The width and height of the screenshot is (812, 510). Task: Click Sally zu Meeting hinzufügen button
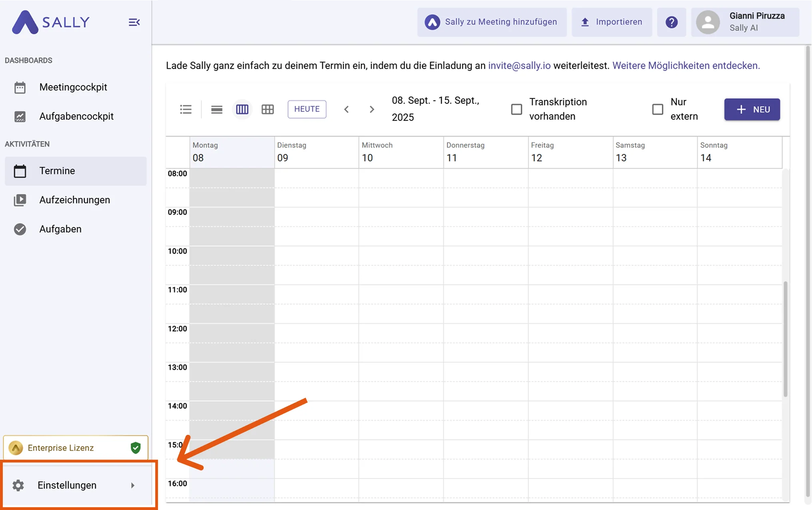point(492,22)
